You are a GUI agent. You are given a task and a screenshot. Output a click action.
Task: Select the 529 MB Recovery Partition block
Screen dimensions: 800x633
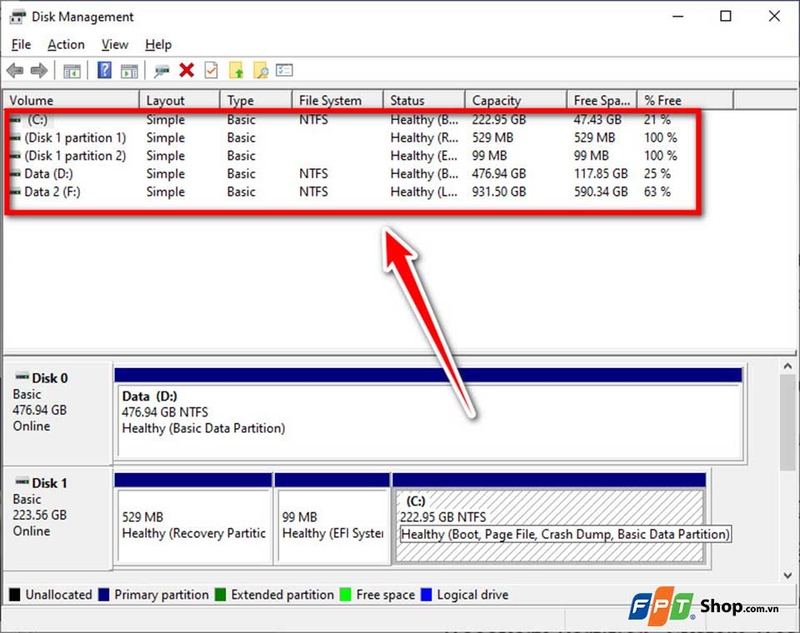193,518
